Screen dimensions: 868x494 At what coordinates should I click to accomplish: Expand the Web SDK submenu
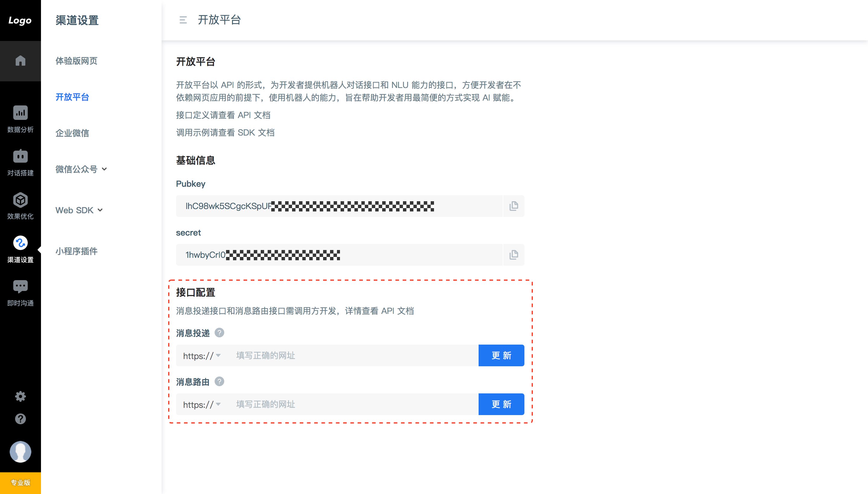tap(79, 210)
